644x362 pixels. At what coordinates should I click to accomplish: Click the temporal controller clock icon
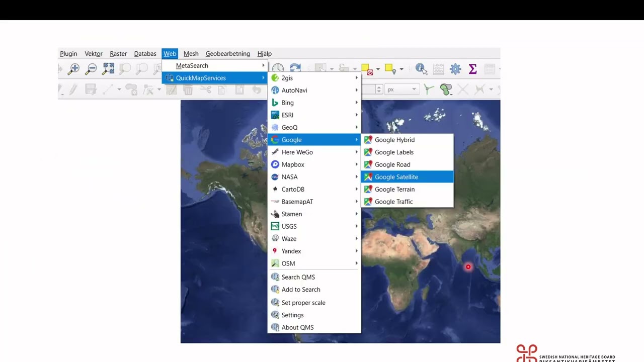click(x=278, y=69)
